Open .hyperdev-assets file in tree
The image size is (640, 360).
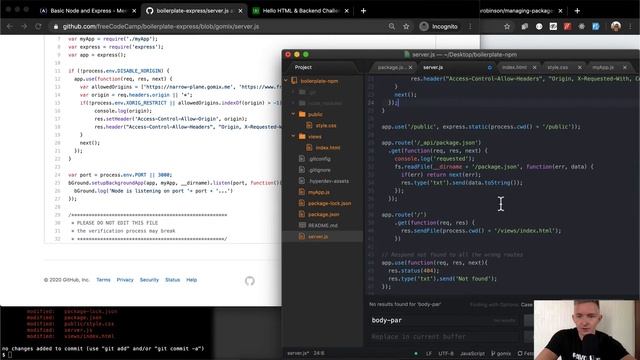point(329,181)
